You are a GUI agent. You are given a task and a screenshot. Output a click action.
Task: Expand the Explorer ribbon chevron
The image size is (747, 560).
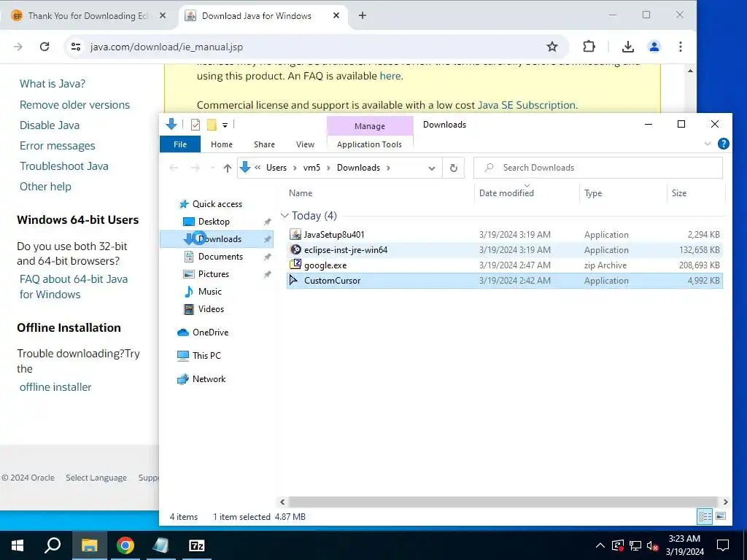pyautogui.click(x=708, y=144)
